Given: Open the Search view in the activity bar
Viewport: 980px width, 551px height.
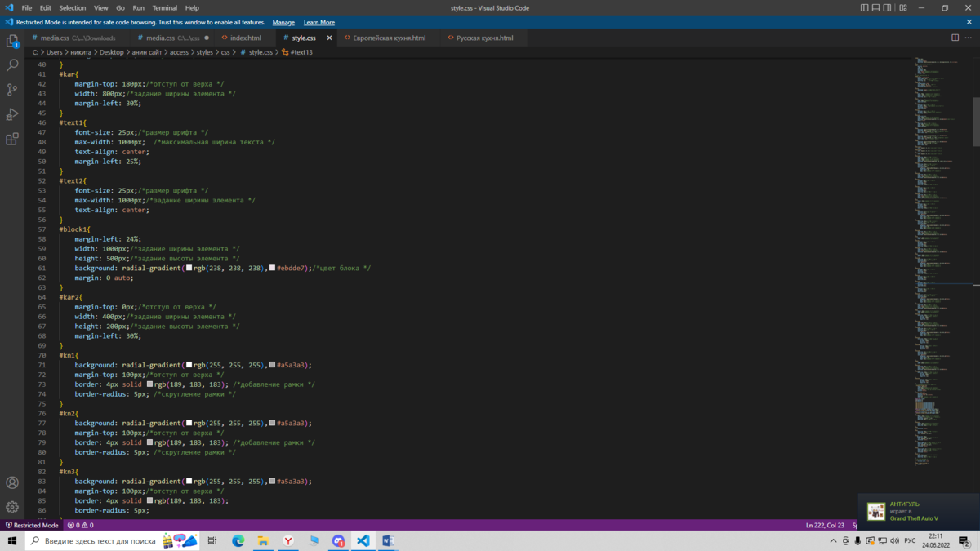Looking at the screenshot, I should tap(12, 65).
